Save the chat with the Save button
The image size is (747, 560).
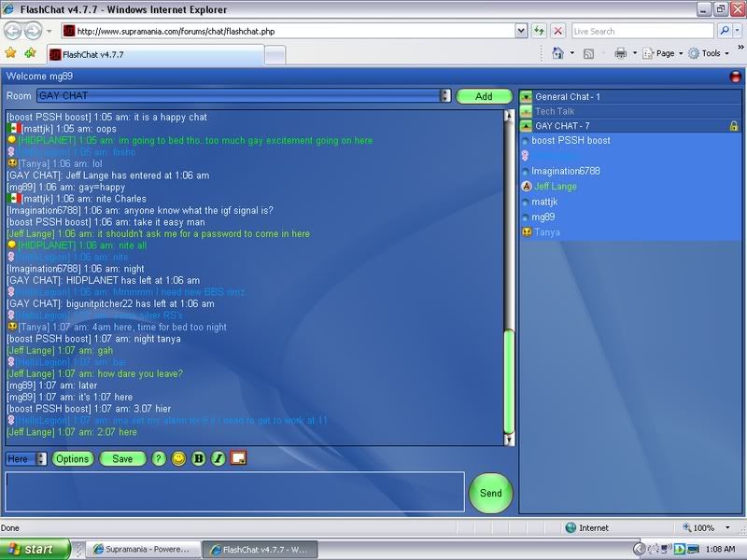point(122,458)
